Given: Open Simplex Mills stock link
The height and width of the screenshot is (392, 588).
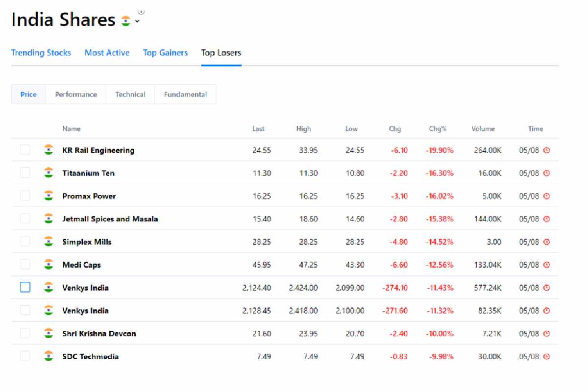Looking at the screenshot, I should coord(87,242).
